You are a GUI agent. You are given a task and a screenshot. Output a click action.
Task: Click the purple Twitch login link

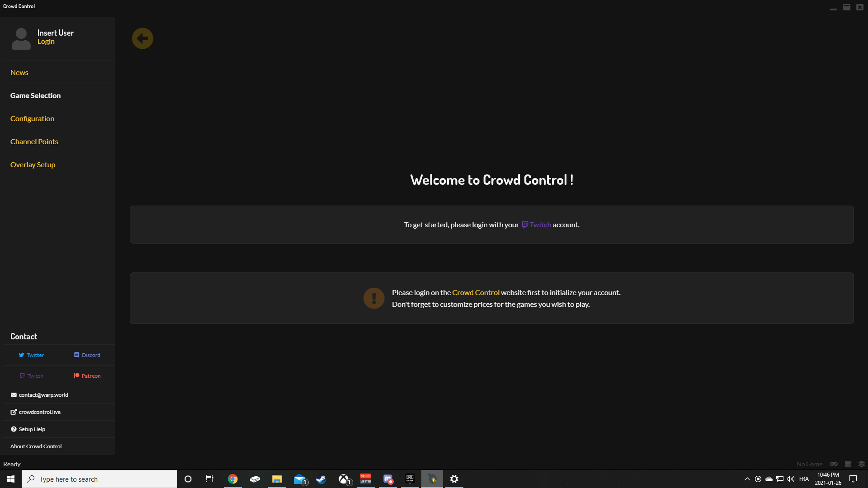click(537, 225)
